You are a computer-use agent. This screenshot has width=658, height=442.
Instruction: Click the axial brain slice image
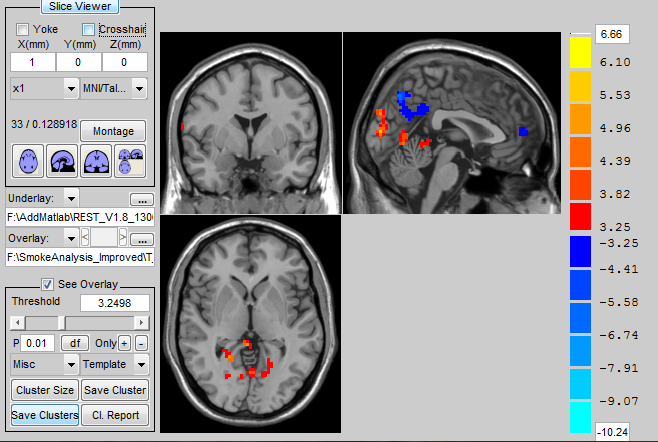click(x=251, y=324)
